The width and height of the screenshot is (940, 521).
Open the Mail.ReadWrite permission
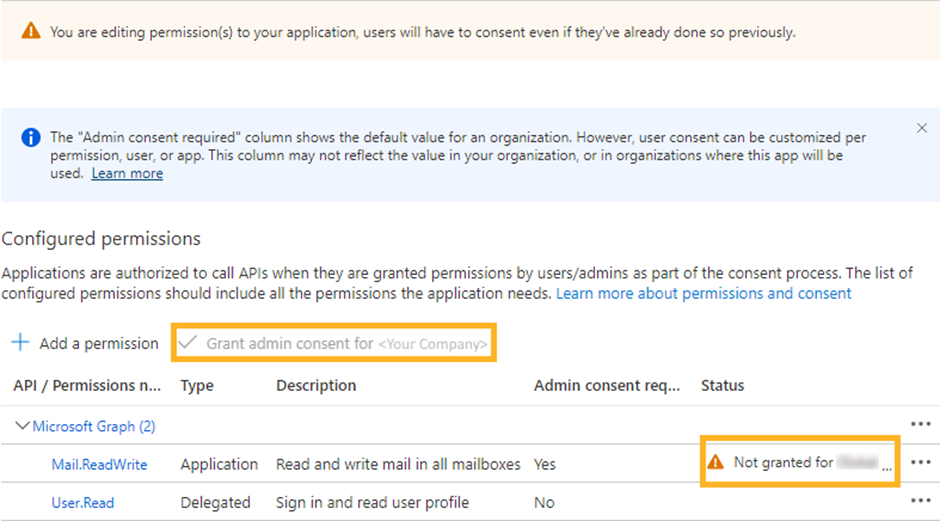(x=99, y=464)
